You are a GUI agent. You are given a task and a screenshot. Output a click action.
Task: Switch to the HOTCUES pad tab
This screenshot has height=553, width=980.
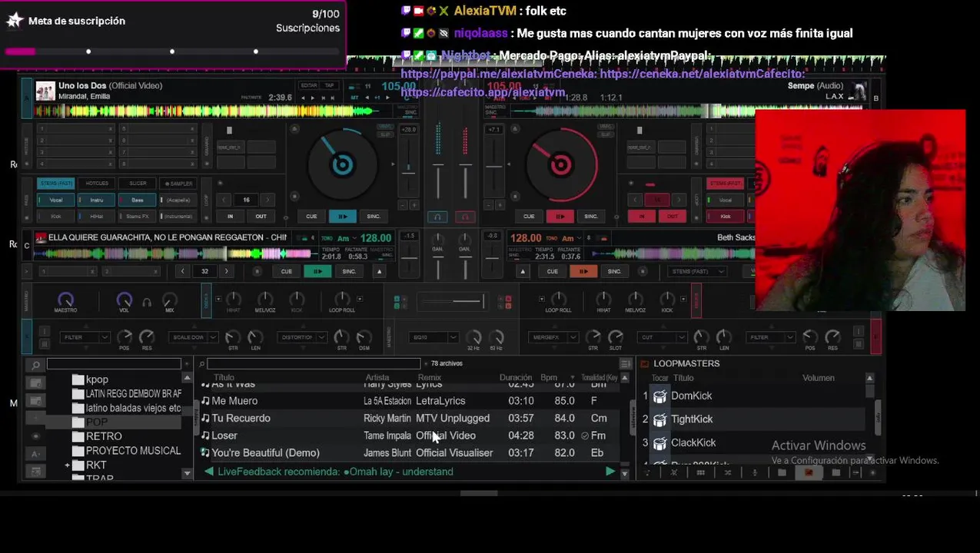[97, 184]
